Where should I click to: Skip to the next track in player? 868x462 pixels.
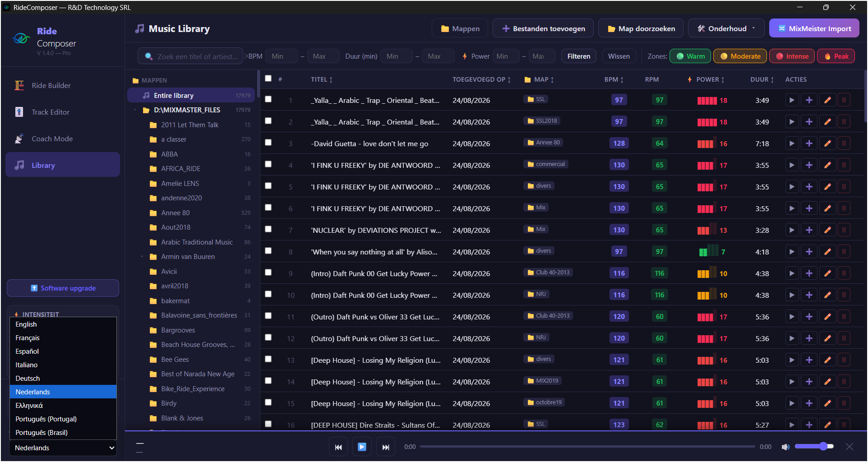386,447
